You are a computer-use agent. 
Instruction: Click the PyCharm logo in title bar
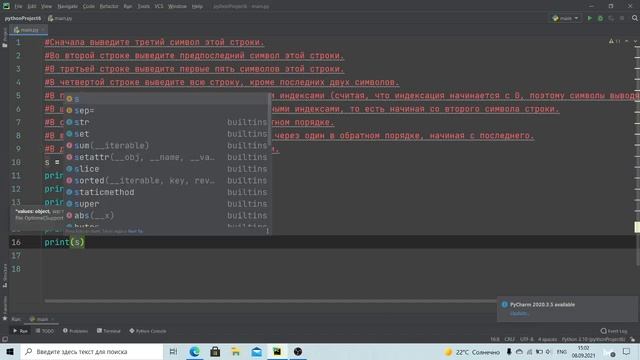tap(6, 6)
